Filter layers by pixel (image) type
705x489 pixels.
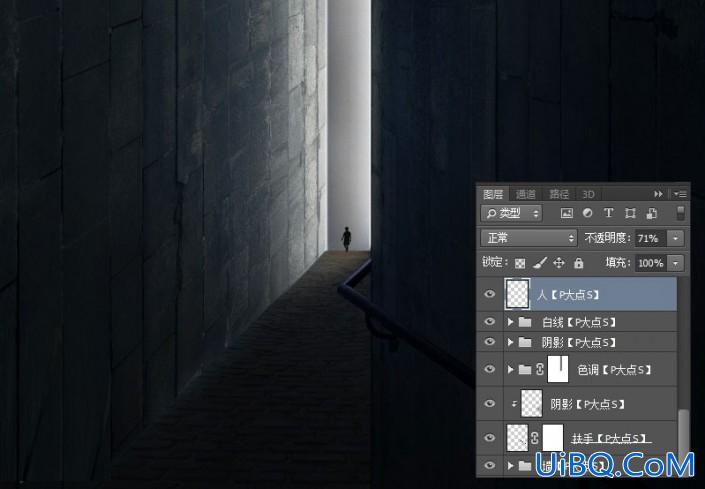click(567, 213)
